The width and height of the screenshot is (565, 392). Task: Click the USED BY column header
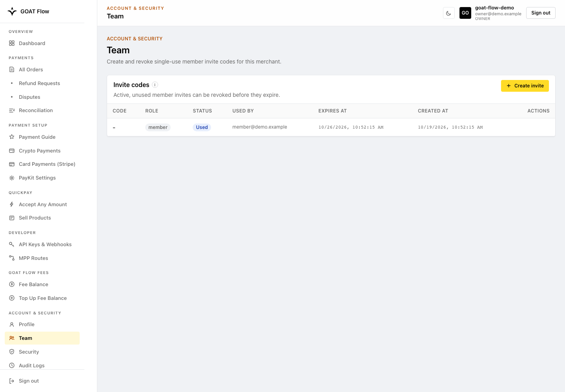point(243,111)
